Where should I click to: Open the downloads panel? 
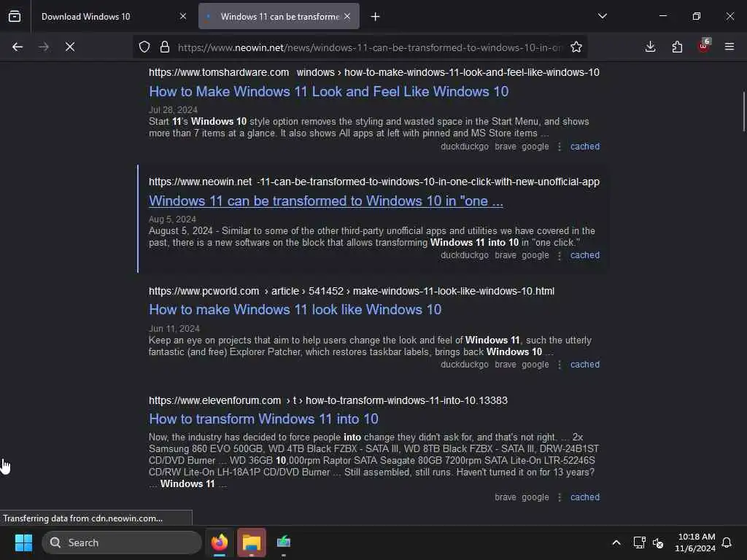coord(650,47)
